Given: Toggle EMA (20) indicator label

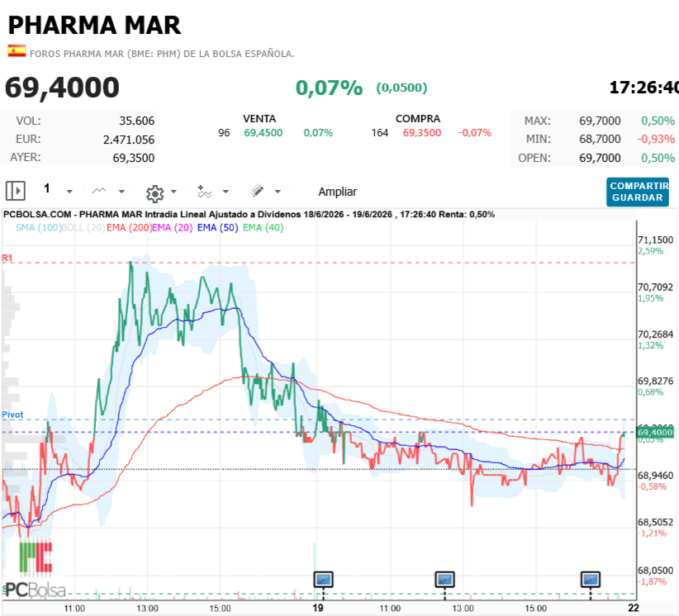Looking at the screenshot, I should coord(173,228).
